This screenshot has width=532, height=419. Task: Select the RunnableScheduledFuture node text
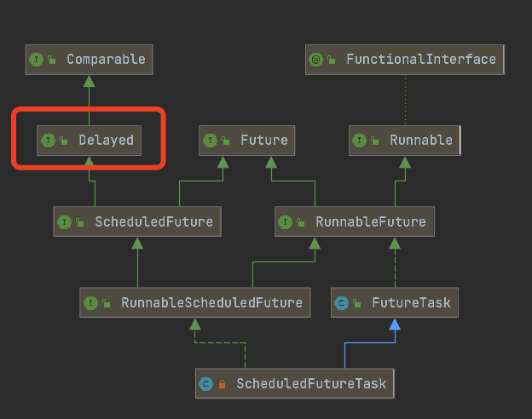coord(211,302)
